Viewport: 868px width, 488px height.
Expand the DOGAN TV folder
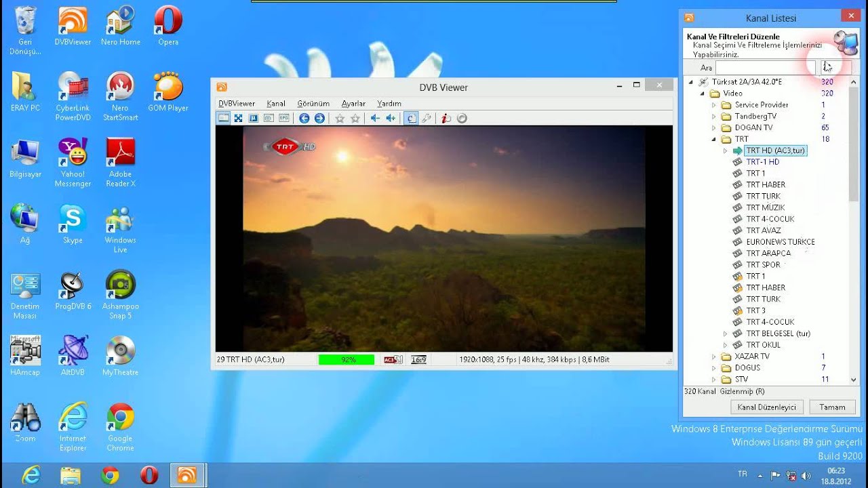[713, 127]
